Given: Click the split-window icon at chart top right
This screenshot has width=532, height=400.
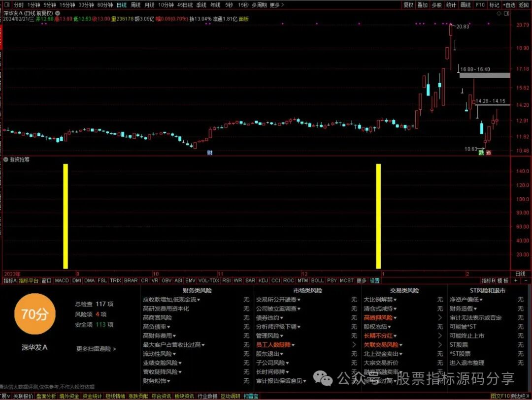Looking at the screenshot, I should [x=506, y=13].
